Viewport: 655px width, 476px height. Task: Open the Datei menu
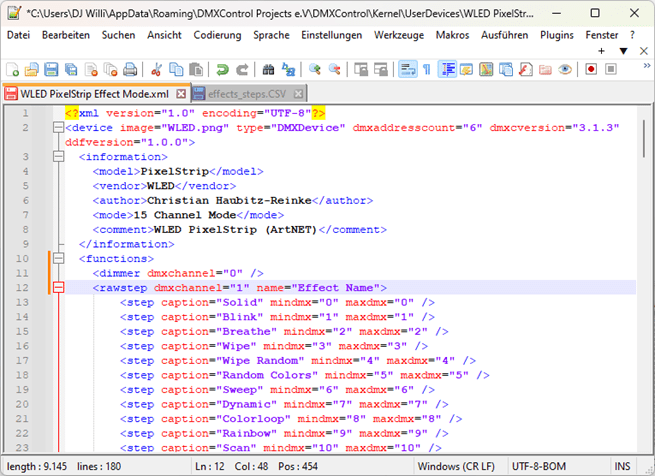[x=18, y=35]
